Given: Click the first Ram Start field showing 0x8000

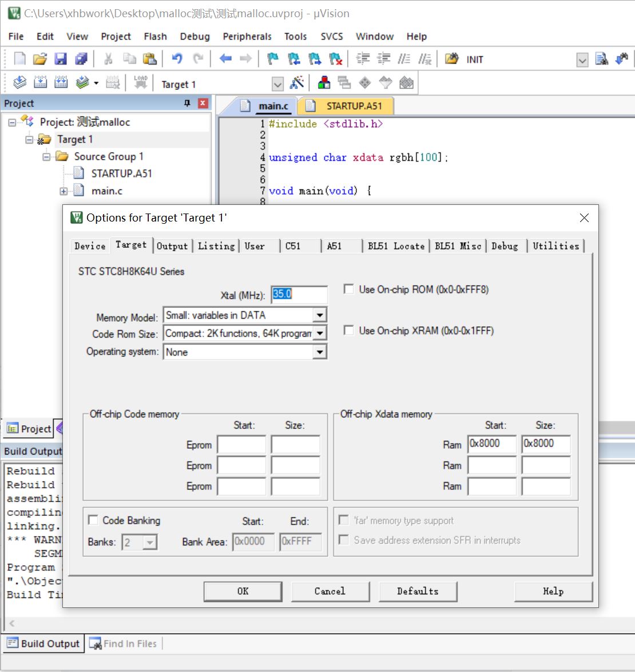Looking at the screenshot, I should pos(492,444).
